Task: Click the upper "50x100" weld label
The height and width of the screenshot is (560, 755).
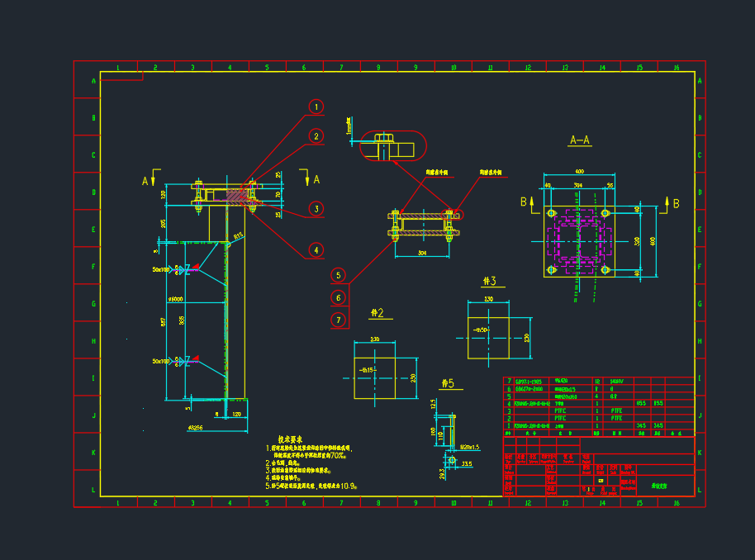Action: pyautogui.click(x=161, y=269)
